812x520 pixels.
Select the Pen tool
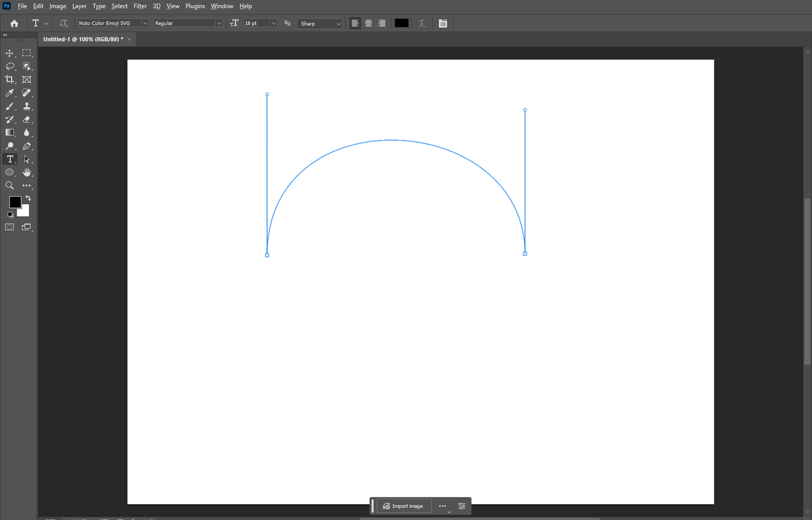(27, 146)
